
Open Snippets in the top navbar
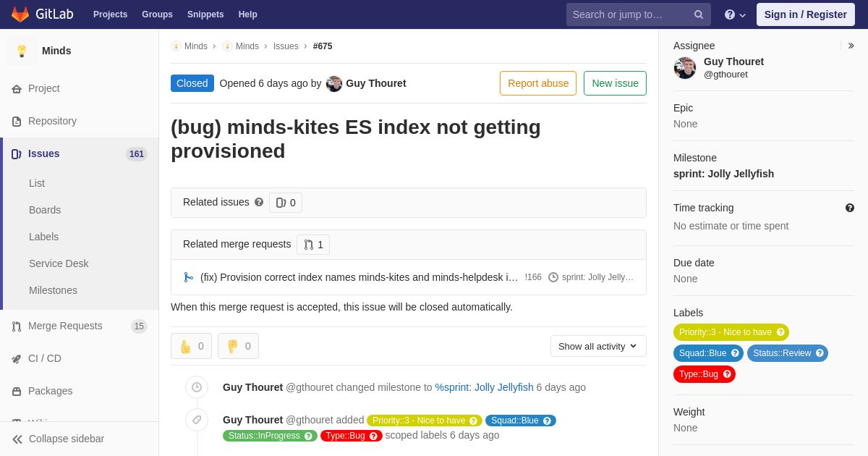click(x=205, y=14)
